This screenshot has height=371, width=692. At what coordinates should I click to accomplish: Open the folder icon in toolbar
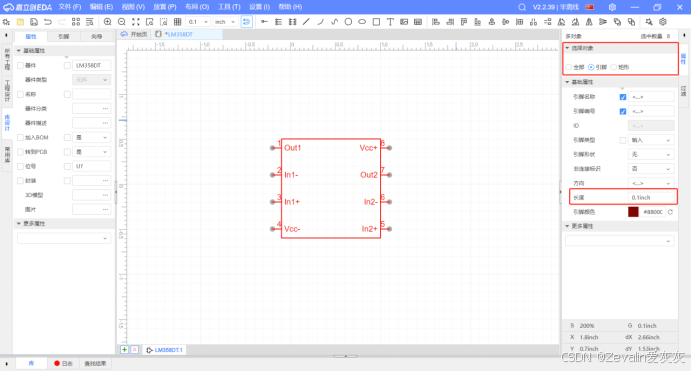[x=20, y=22]
